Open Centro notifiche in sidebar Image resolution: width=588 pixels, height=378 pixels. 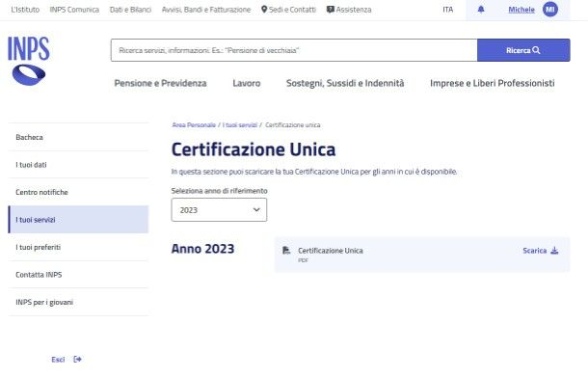click(78, 192)
